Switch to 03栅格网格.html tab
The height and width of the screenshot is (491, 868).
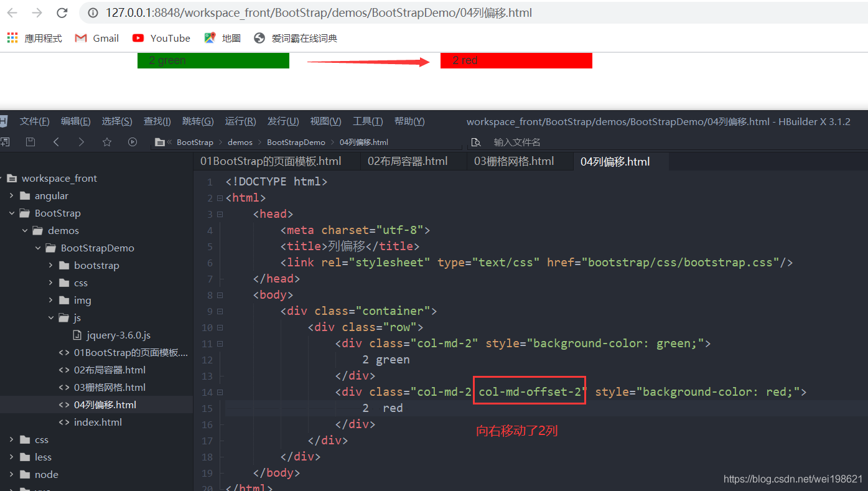tap(514, 161)
